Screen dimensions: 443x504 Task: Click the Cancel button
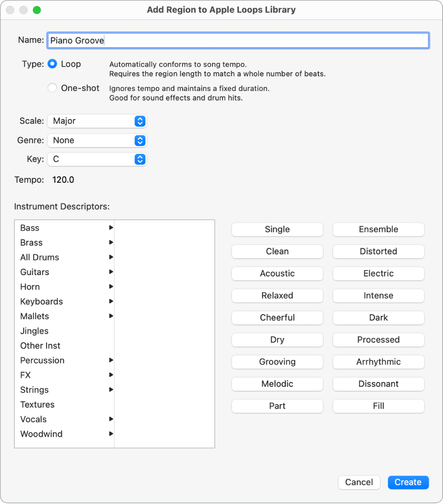click(x=359, y=482)
